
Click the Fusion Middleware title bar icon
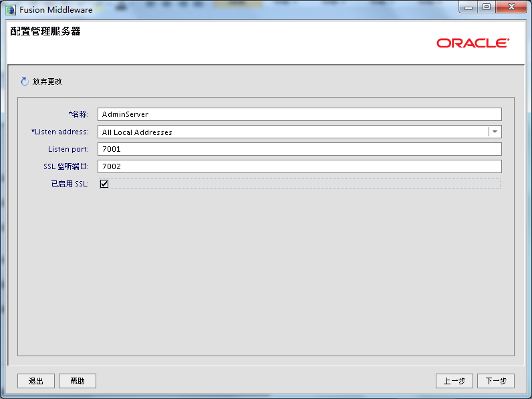point(11,10)
